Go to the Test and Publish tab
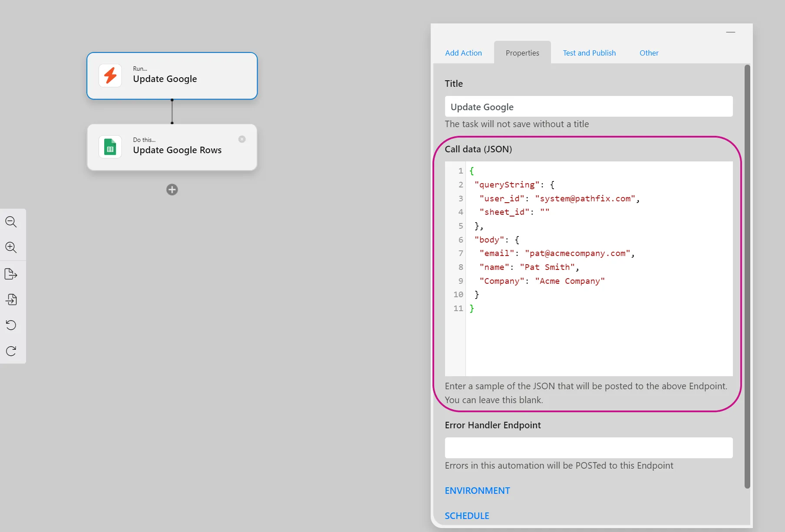785x532 pixels. click(x=589, y=53)
